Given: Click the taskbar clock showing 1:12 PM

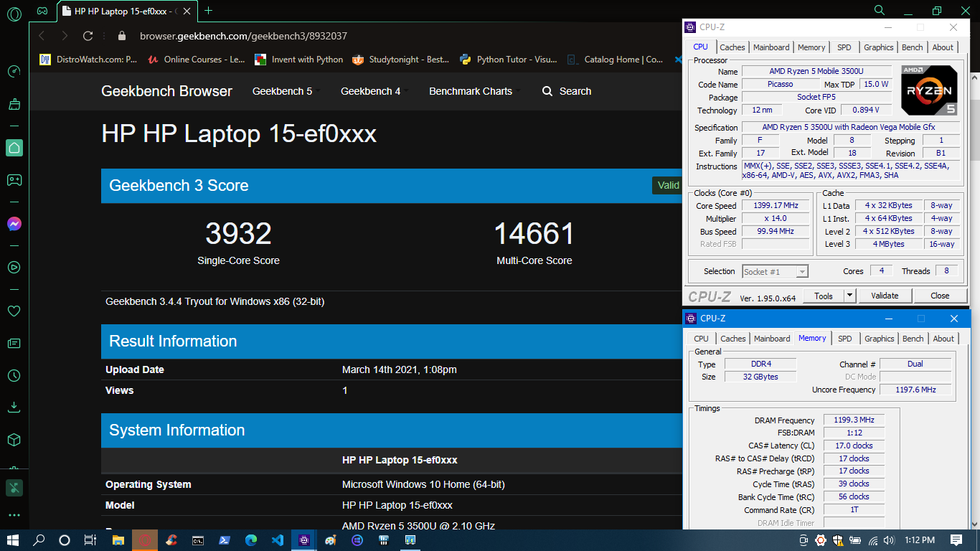Looking at the screenshot, I should 920,540.
